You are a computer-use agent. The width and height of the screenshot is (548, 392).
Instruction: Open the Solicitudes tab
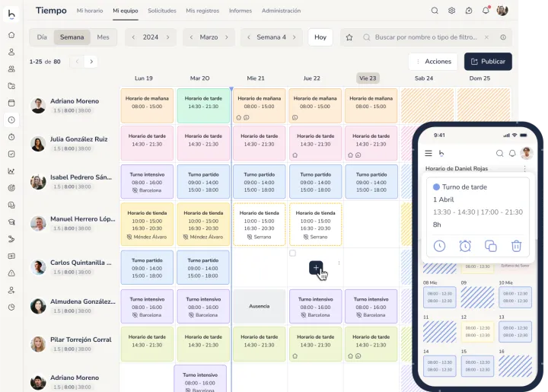tap(161, 11)
